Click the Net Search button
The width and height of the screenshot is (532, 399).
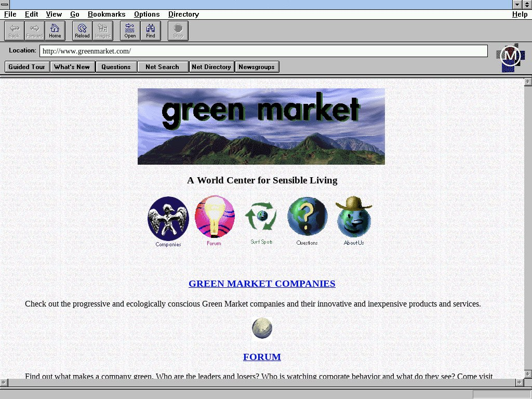tap(162, 67)
